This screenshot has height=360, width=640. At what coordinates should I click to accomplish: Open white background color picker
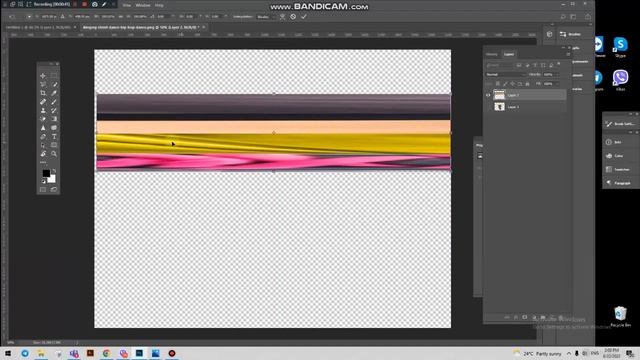[52, 180]
